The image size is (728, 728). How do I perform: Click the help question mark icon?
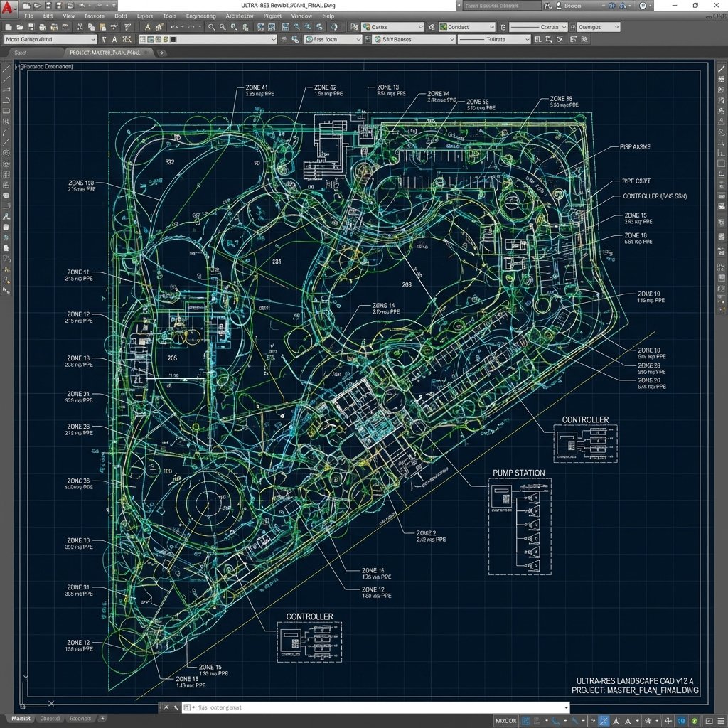643,6
